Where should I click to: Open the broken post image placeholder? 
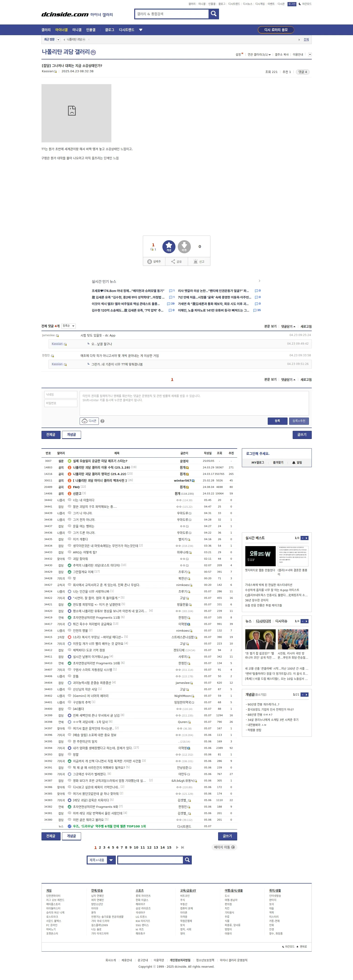pos(76,113)
